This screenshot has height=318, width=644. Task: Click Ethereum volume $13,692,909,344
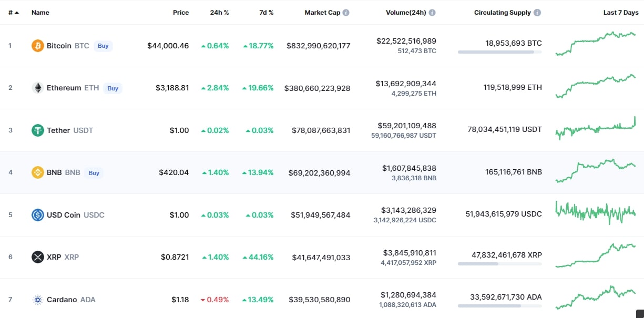(x=406, y=83)
